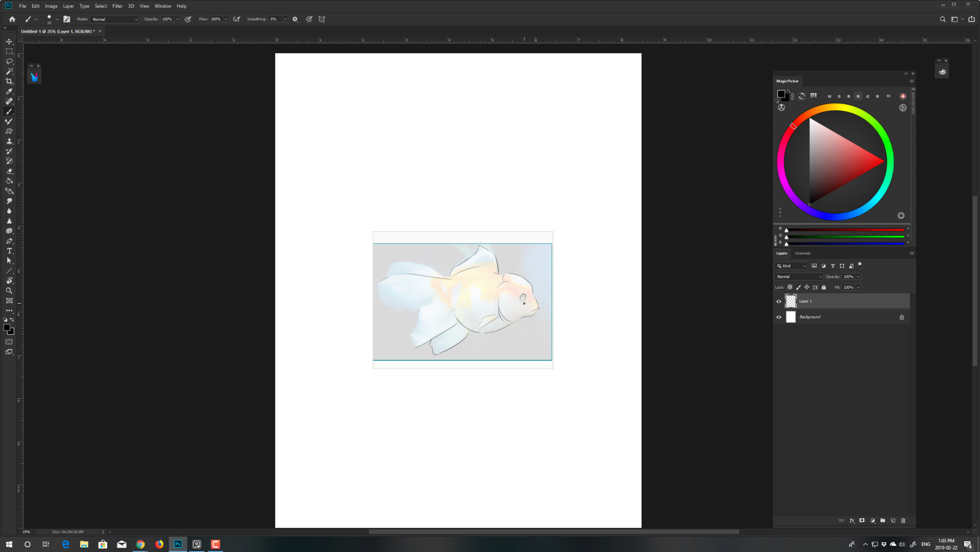The image size is (980, 552).
Task: Open Photoshop from the taskbar
Action: click(177, 543)
